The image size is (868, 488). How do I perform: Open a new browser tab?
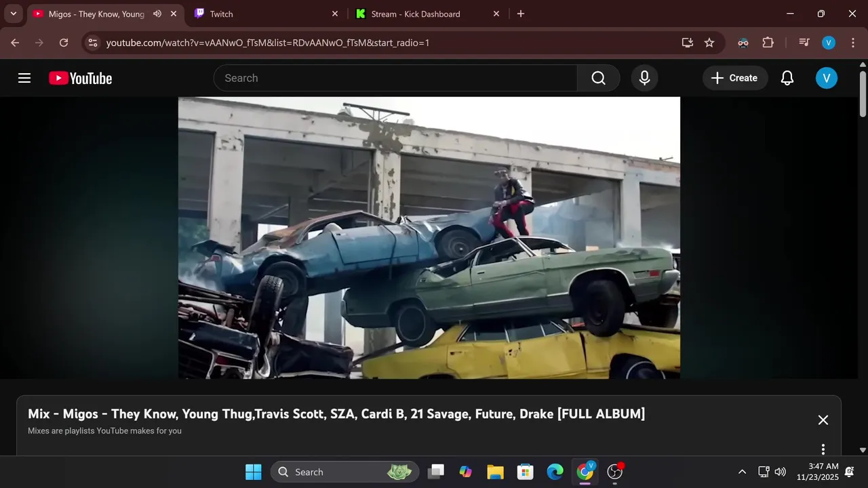(x=521, y=14)
